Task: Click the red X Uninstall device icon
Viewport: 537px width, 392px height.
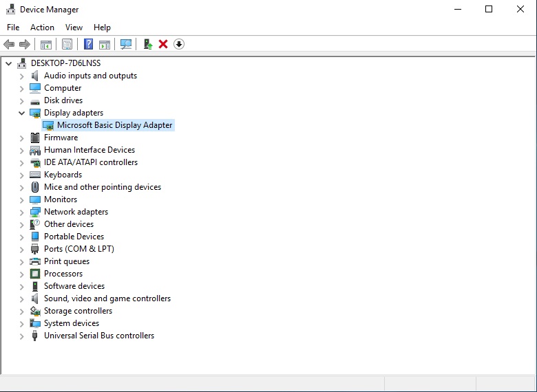Action: 163,44
